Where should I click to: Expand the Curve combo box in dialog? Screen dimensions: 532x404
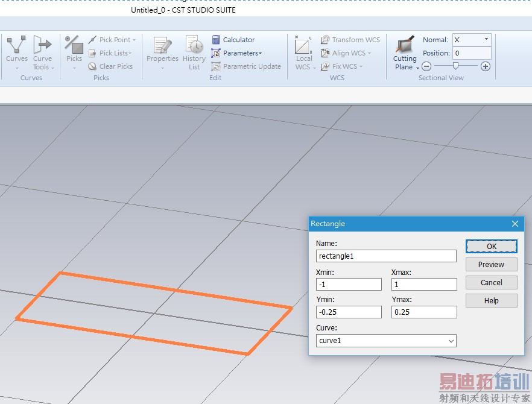(x=451, y=341)
